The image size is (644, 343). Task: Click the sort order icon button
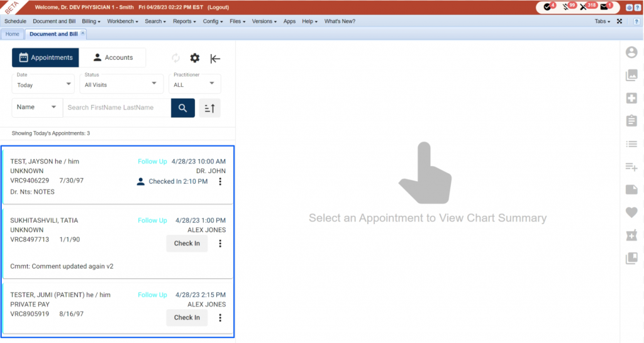tap(209, 108)
